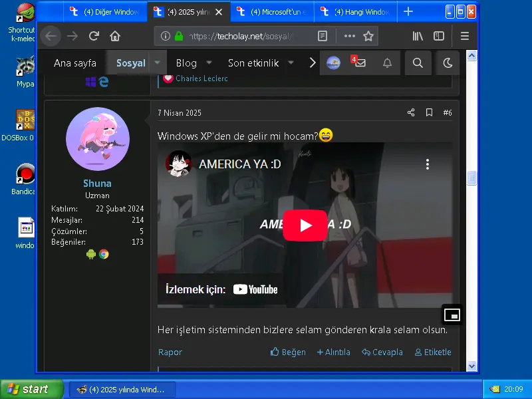Toggle picture-in-picture for the video
532x399 pixels.
click(x=452, y=315)
